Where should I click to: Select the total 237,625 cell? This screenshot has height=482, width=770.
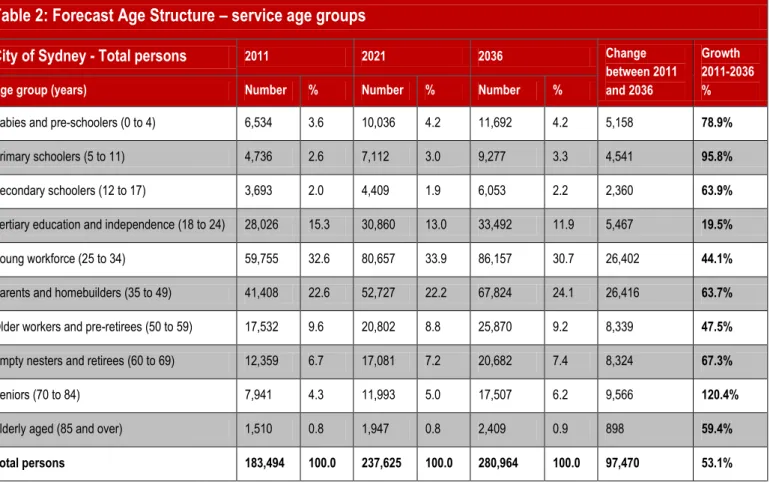tap(381, 463)
